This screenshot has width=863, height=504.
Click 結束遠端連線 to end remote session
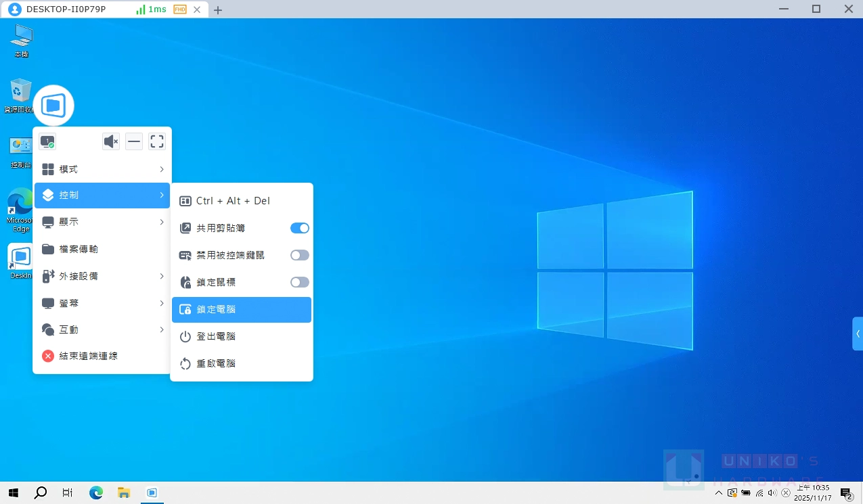[x=90, y=355]
